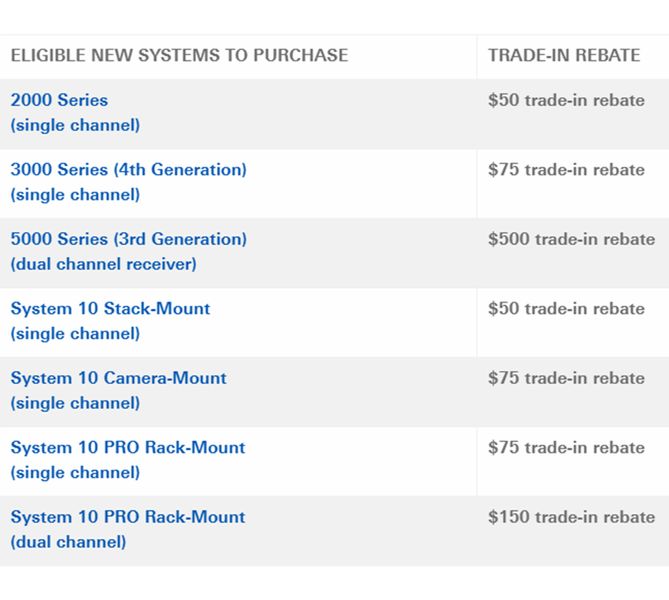Select the $75 rebate for System 10 Camera-Mount
Viewport: 669px width, 600px height.
(567, 378)
